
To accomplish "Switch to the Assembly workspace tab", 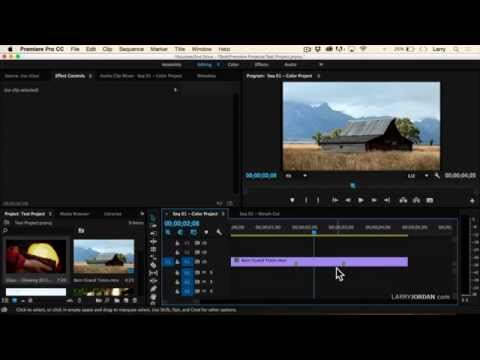I will 171,65.
